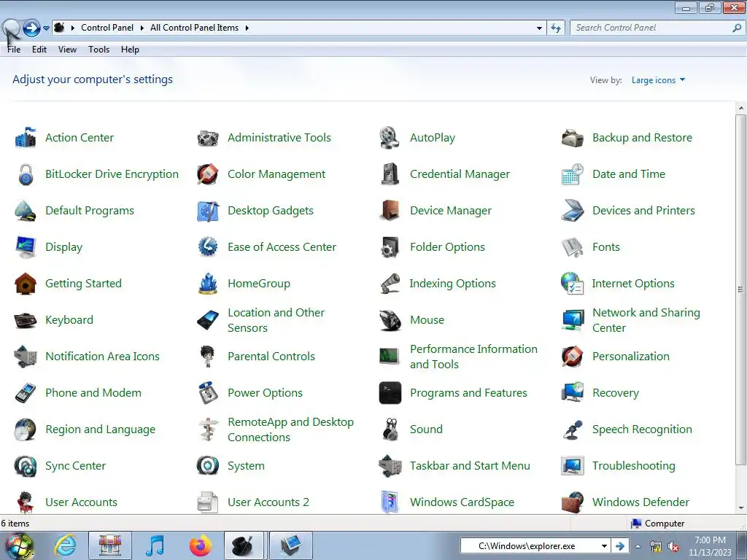Screen dimensions: 747x560
Task: Open Firefox from the taskbar
Action: click(200, 545)
